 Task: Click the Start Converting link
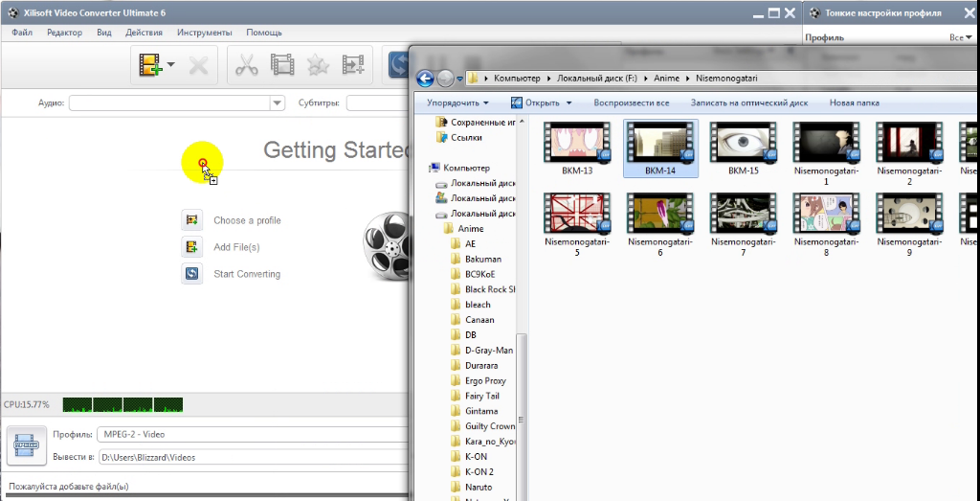(x=247, y=274)
